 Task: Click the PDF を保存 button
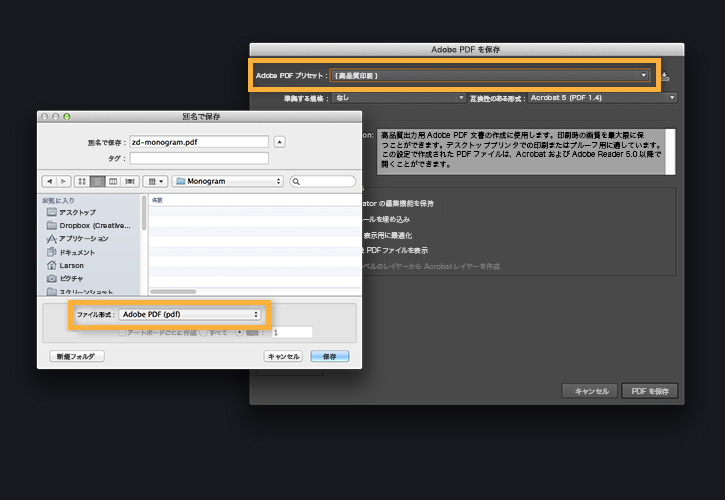[650, 391]
